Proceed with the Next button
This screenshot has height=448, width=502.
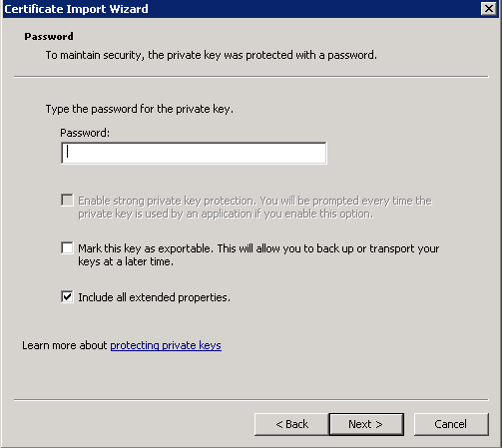(x=366, y=424)
